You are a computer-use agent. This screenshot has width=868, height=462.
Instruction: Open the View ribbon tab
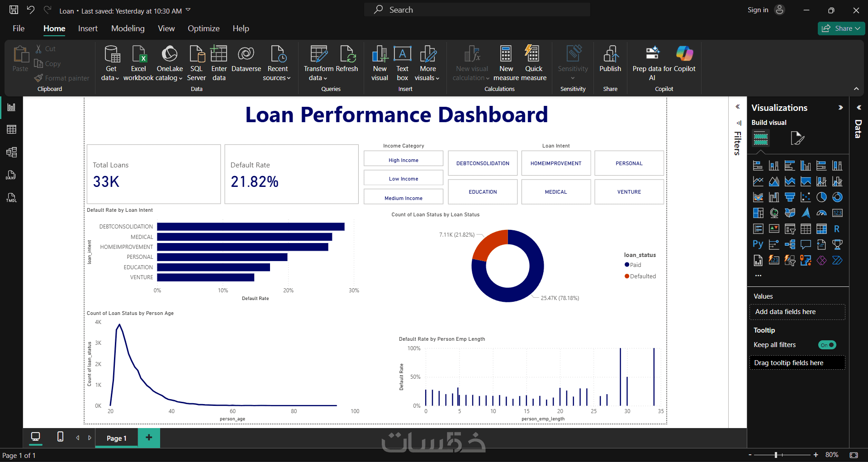166,29
